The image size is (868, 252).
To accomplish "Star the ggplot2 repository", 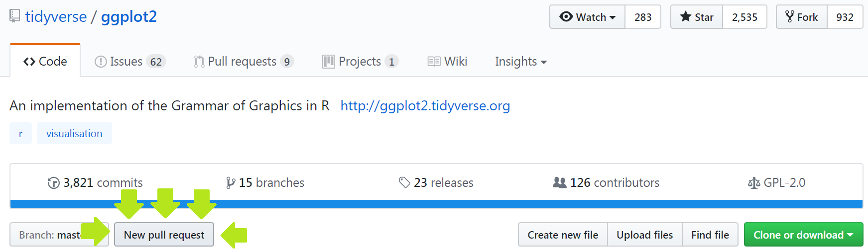I will coord(697,17).
